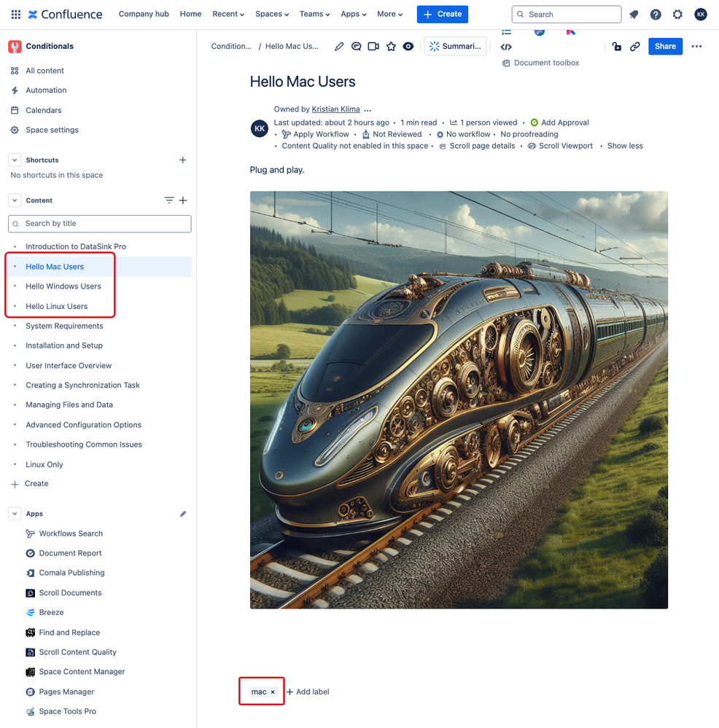Image resolution: width=719 pixels, height=728 pixels.
Task: Expand the Apps dropdown in top nav
Action: pos(354,14)
